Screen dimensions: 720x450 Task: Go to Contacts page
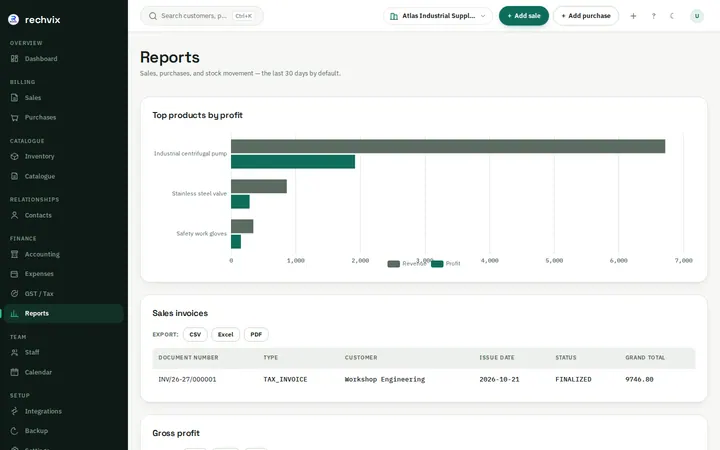tap(38, 215)
